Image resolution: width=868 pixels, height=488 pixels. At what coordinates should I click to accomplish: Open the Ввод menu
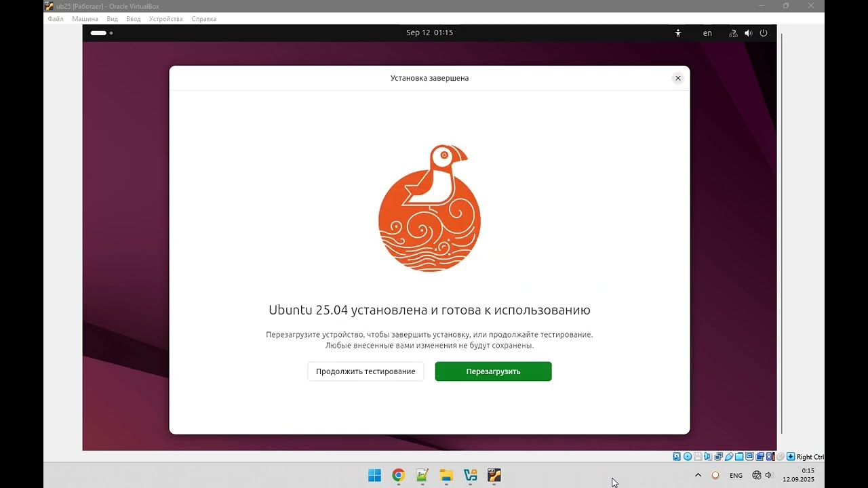[133, 19]
